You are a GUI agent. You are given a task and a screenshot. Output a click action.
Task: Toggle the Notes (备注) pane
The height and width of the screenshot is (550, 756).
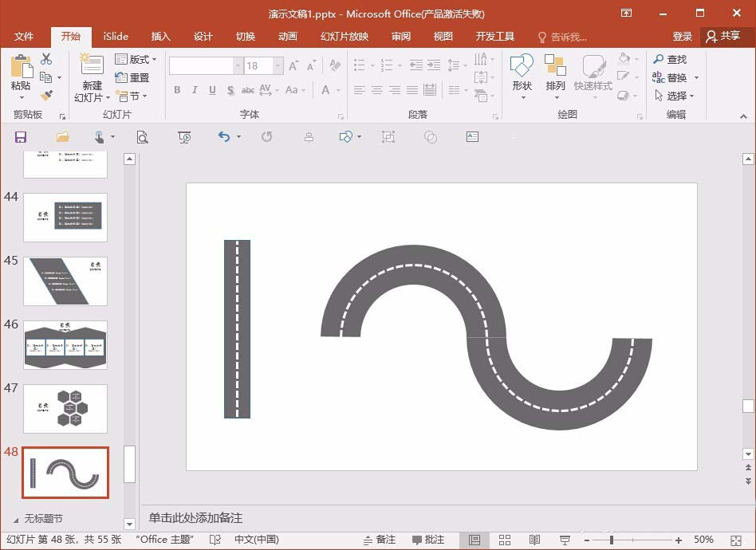(379, 540)
